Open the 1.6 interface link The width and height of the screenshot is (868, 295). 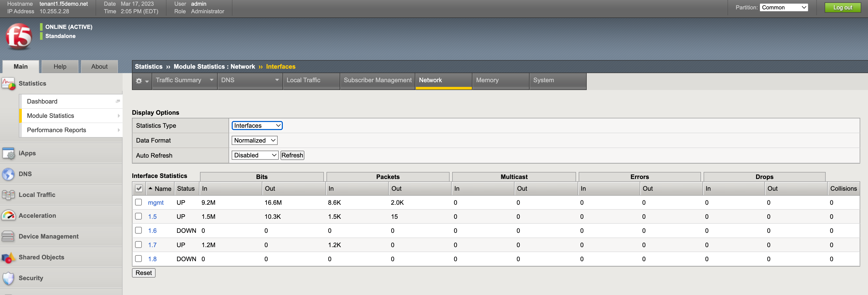click(152, 231)
